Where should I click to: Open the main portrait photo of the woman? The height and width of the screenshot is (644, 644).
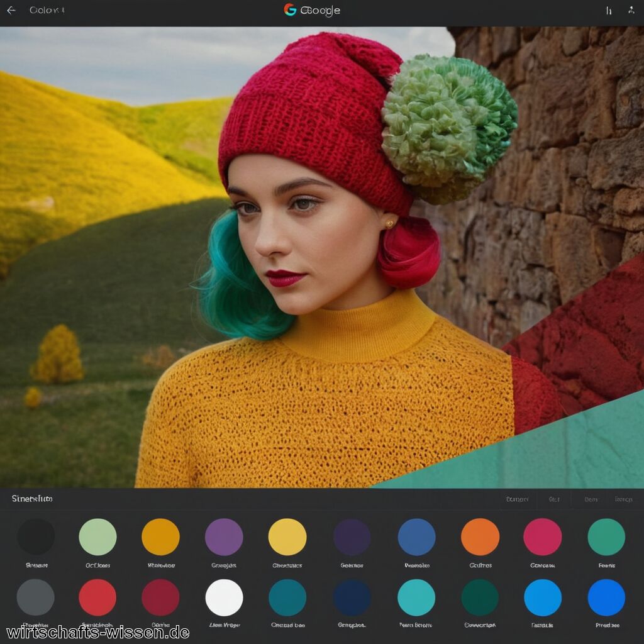[322, 257]
